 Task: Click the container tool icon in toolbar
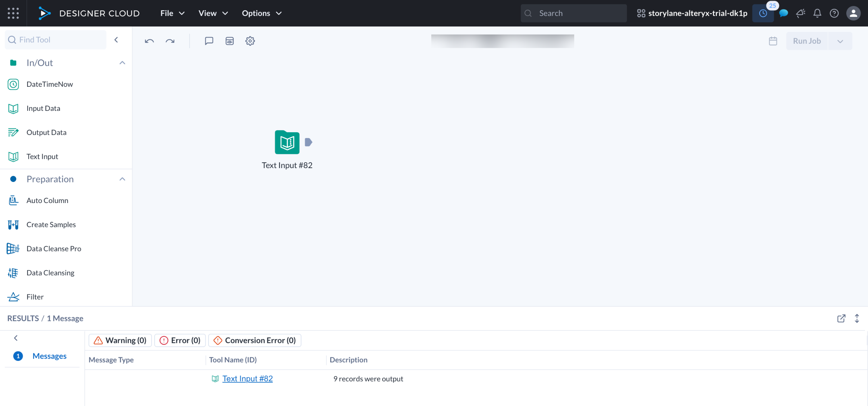pos(230,41)
